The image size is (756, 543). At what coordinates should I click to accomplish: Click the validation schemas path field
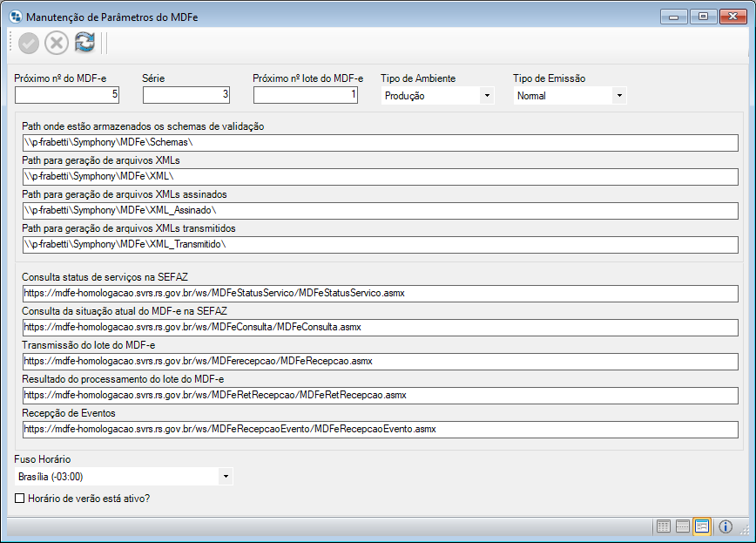pyautogui.click(x=379, y=142)
